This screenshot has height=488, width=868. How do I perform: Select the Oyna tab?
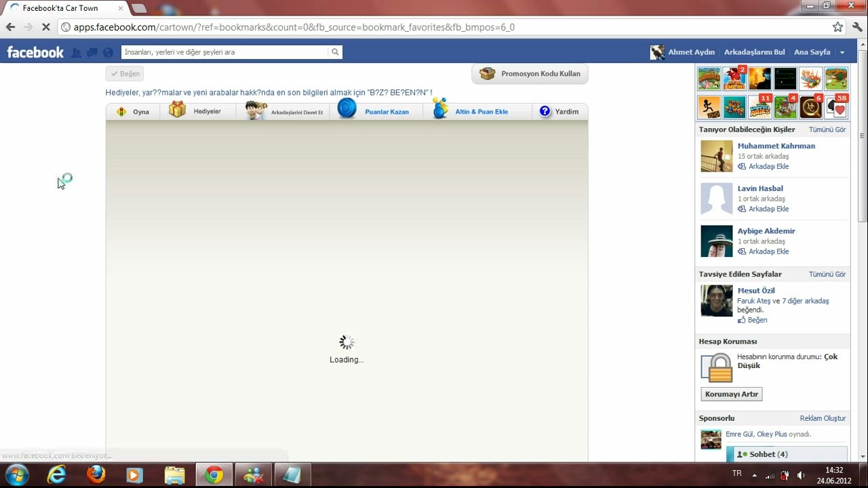pyautogui.click(x=133, y=112)
